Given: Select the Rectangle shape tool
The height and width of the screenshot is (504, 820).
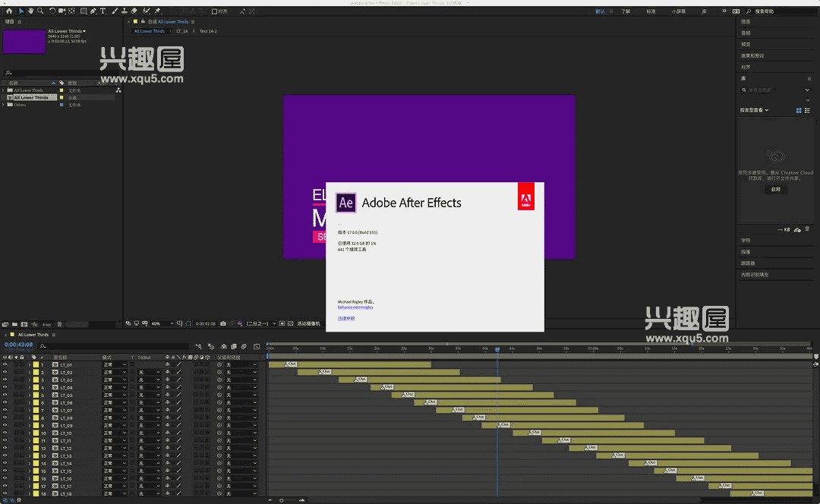Looking at the screenshot, I should coord(84,11).
